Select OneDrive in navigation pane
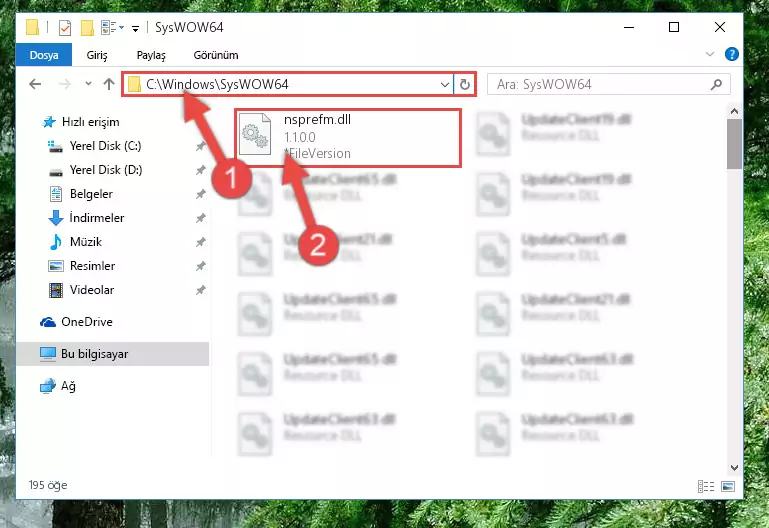Screen dimensions: 769x528 [86, 322]
